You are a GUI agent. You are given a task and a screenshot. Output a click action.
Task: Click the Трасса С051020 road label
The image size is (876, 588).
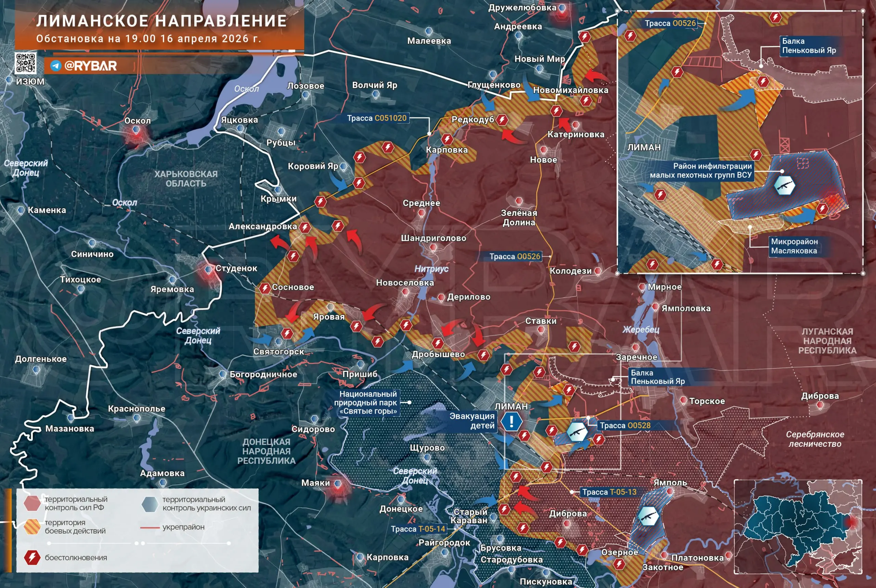tap(377, 118)
